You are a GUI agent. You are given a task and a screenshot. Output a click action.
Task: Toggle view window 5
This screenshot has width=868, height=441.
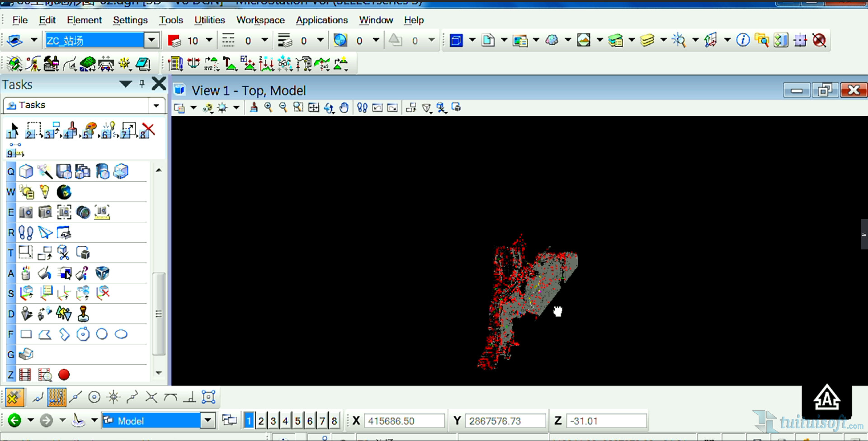(297, 421)
